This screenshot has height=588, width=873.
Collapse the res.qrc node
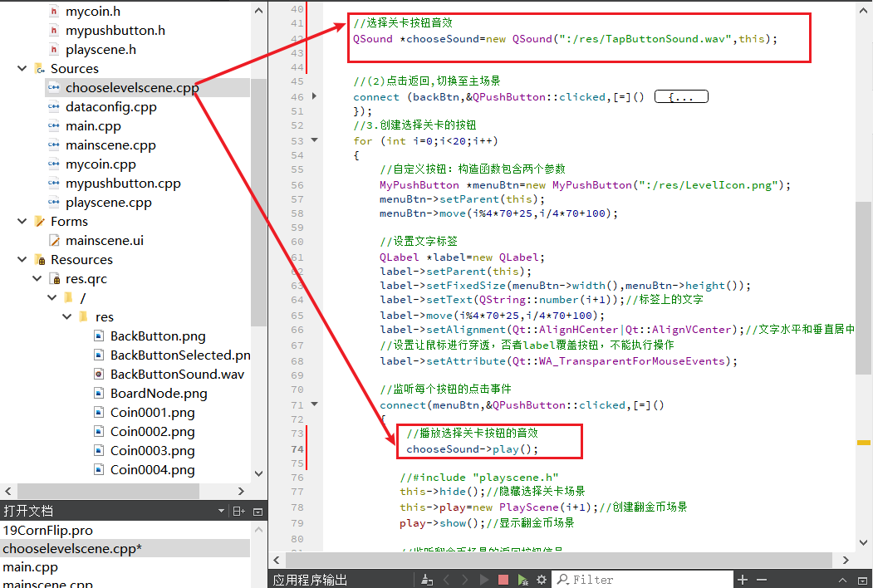[37, 278]
